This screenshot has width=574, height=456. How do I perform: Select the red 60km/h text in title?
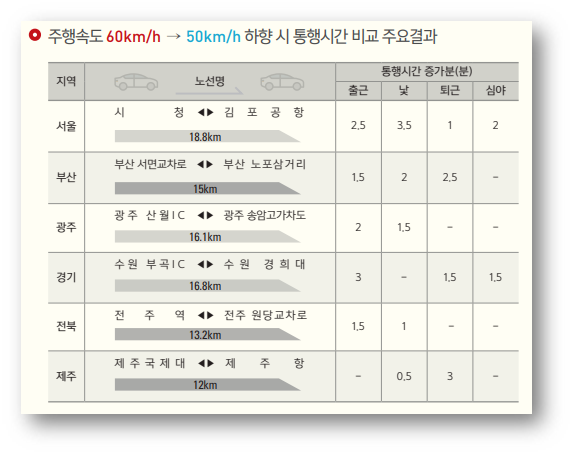(x=133, y=36)
